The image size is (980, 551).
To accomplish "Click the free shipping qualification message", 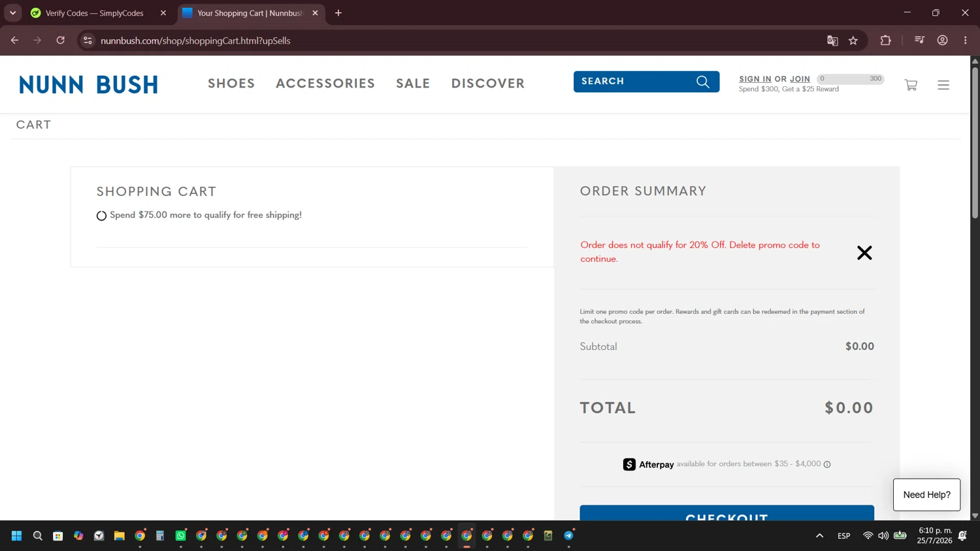I will 206,215.
